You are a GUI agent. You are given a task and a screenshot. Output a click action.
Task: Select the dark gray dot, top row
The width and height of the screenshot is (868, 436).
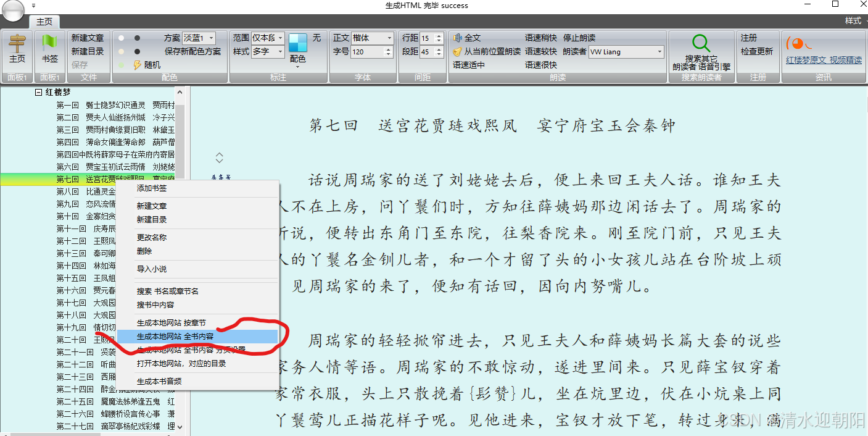pos(137,38)
